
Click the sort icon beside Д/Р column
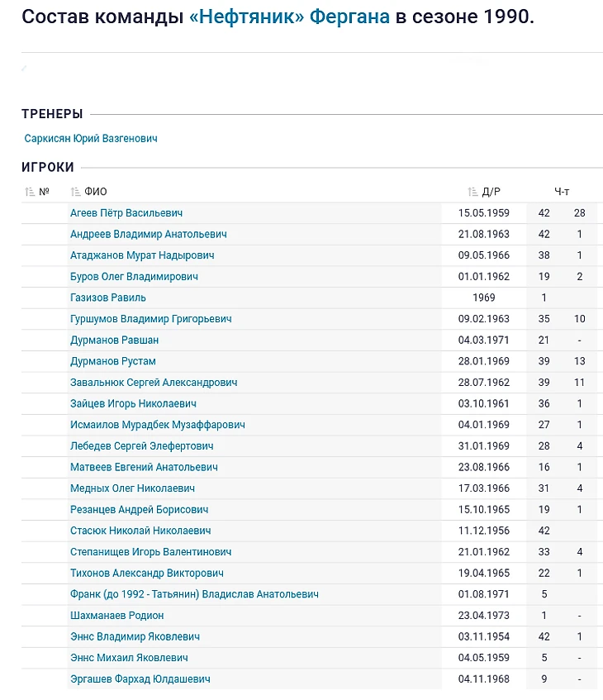tap(473, 192)
